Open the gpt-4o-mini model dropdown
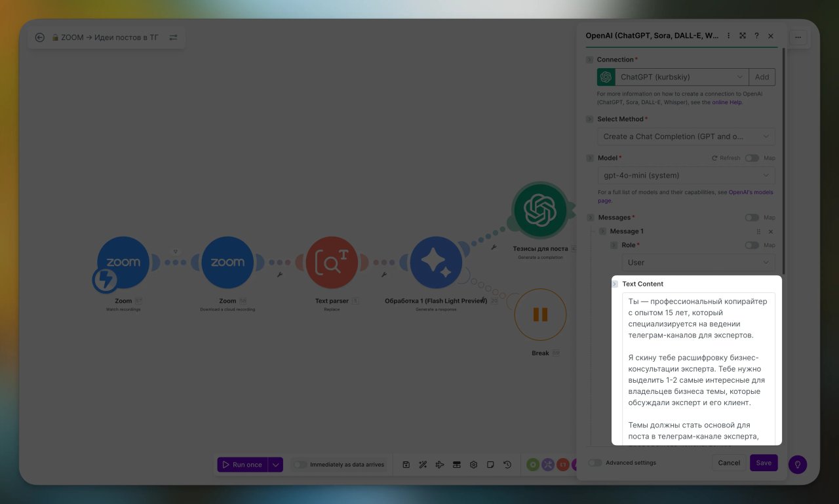This screenshot has width=839, height=504. (686, 176)
